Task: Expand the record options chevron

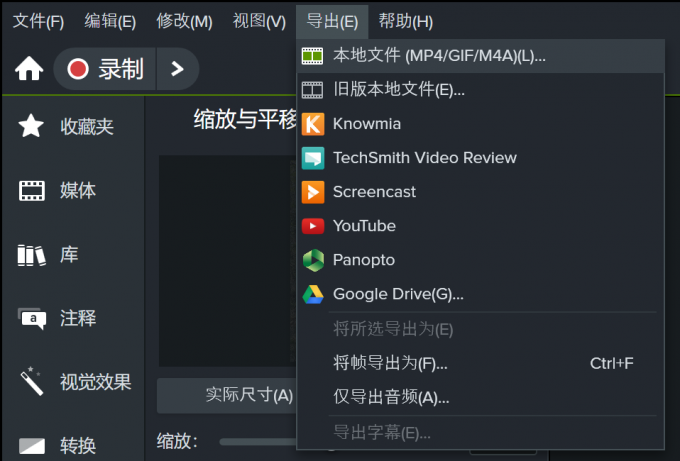Action: click(x=177, y=69)
